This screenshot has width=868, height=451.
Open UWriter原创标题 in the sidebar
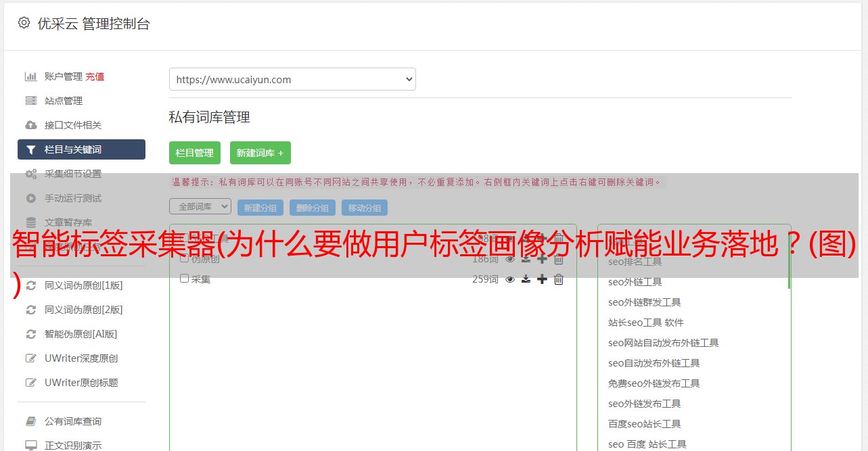click(x=81, y=383)
